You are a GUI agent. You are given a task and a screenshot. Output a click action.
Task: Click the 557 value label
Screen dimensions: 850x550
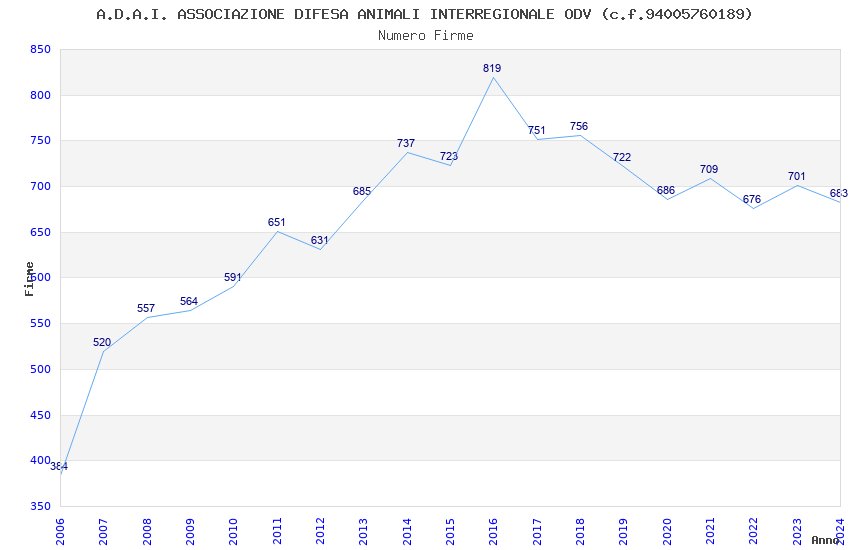[146, 308]
